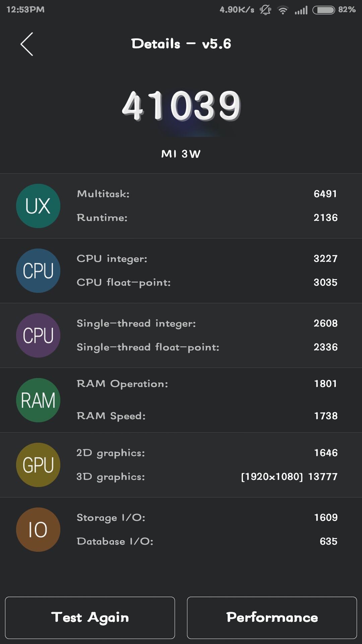362x644 pixels.
Task: Tap the Wi-Fi status bar icon
Action: point(283,10)
